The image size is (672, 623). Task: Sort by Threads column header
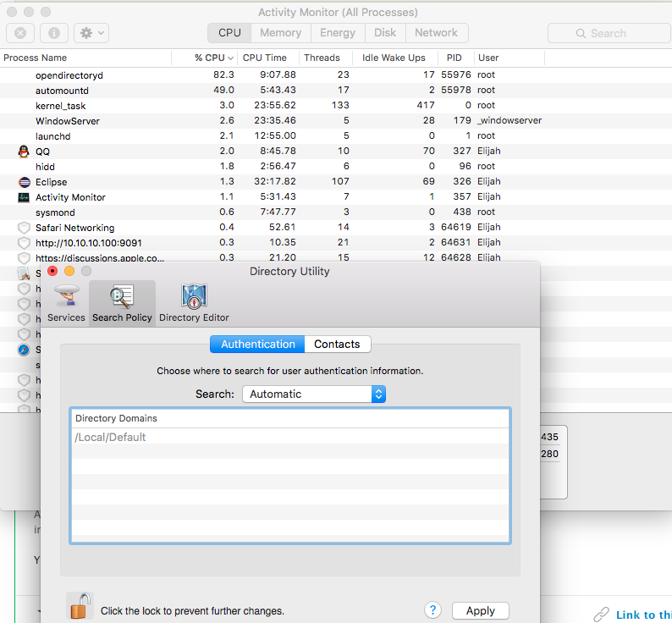pyautogui.click(x=325, y=58)
